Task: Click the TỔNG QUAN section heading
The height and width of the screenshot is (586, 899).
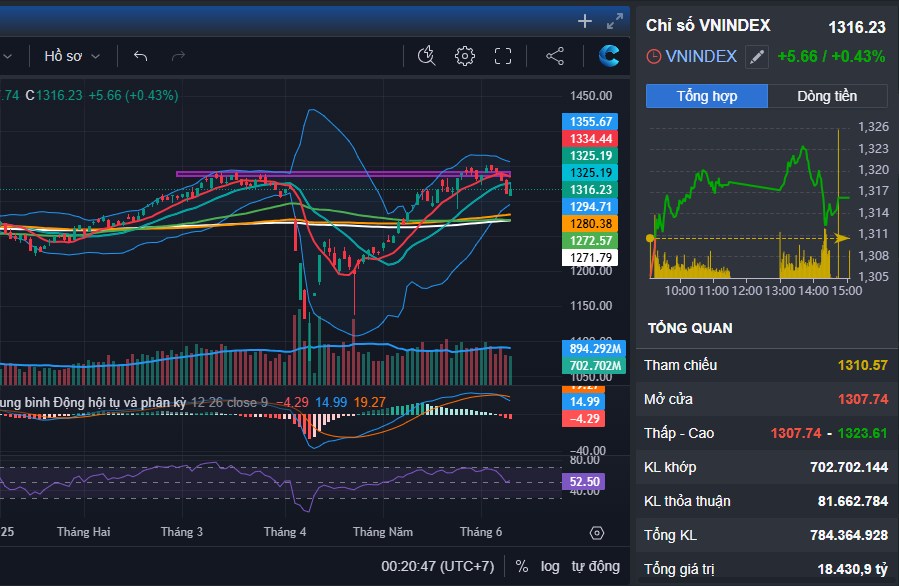Action: pos(690,328)
